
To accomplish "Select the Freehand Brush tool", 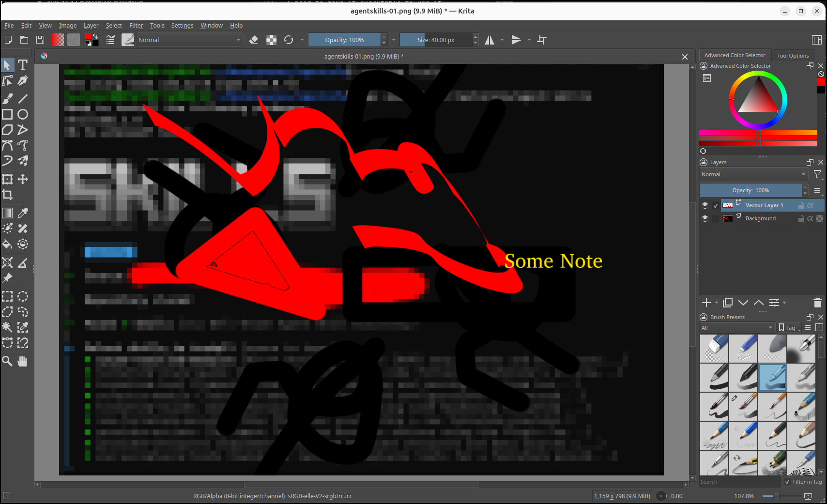I will (7, 98).
